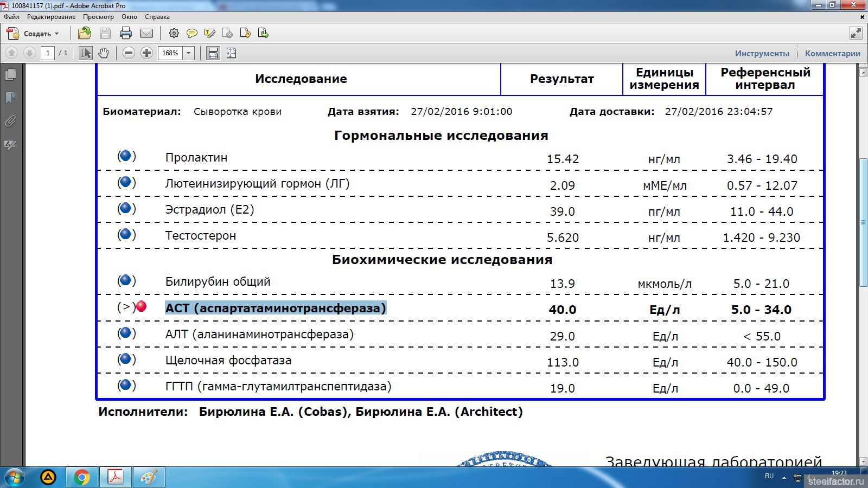Open the zoom level dropdown arrow

click(189, 53)
